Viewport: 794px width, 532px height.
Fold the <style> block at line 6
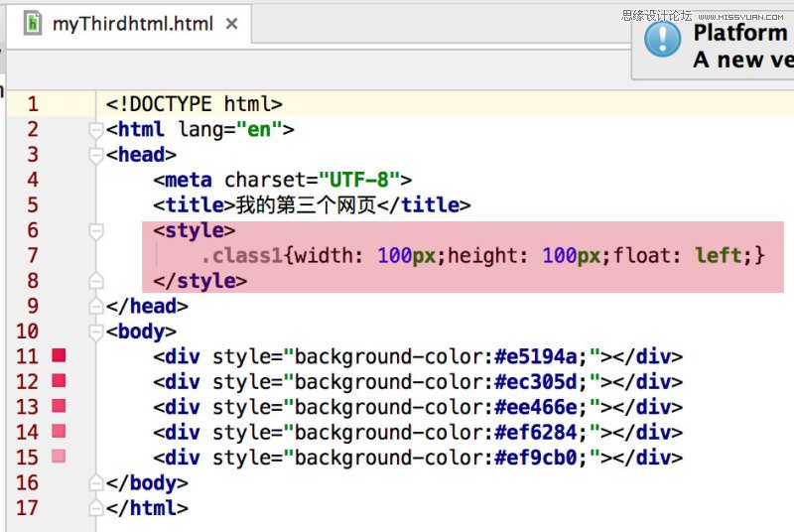point(96,230)
